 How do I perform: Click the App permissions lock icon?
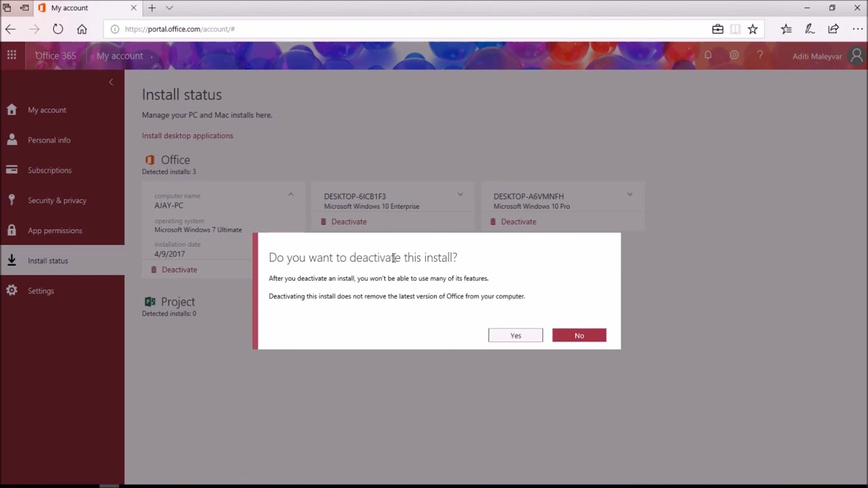(x=12, y=230)
